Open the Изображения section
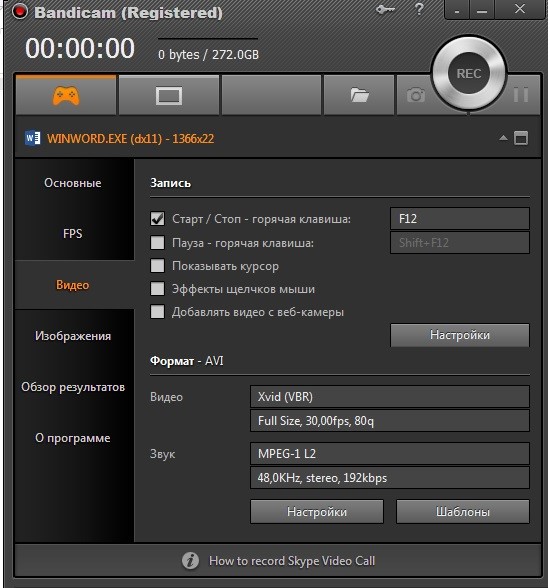The height and width of the screenshot is (588, 548). [x=73, y=336]
